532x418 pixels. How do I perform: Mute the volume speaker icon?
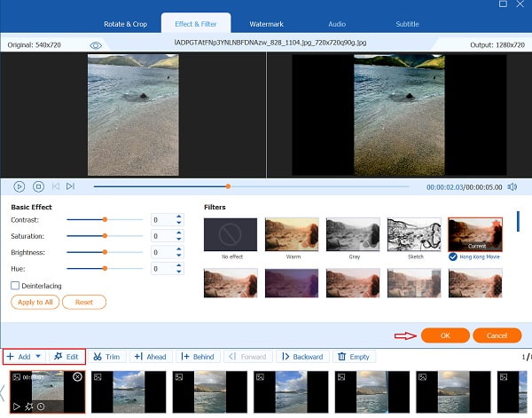coord(512,186)
